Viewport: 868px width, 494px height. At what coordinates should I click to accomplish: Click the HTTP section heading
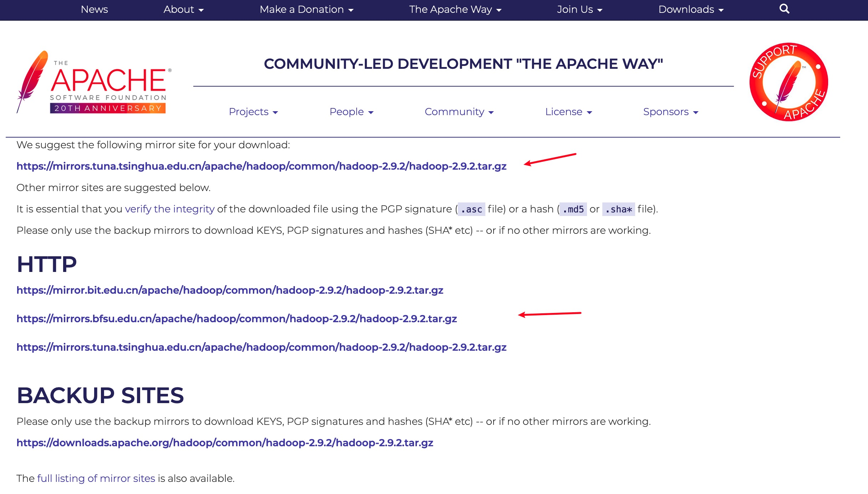(47, 264)
